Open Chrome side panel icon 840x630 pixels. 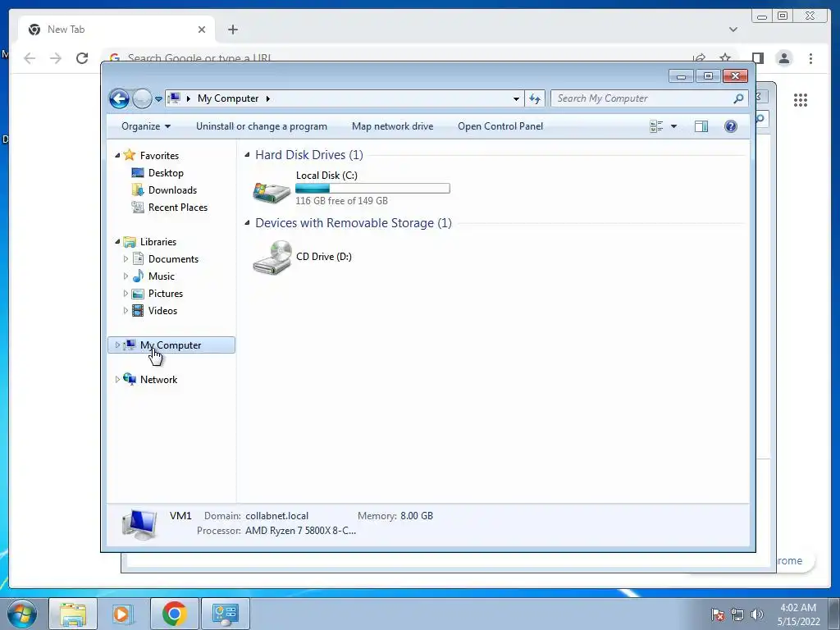click(x=757, y=58)
